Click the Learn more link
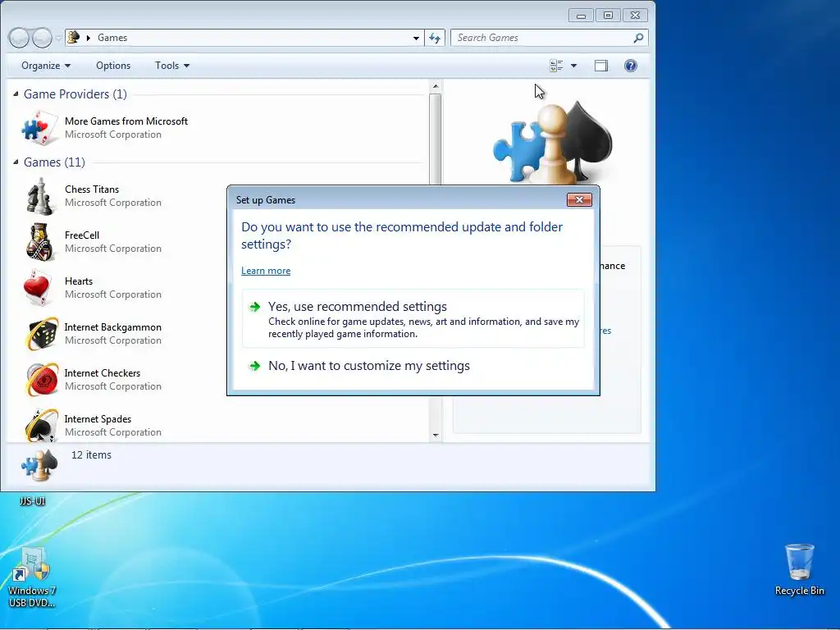The image size is (840, 630). click(x=266, y=271)
